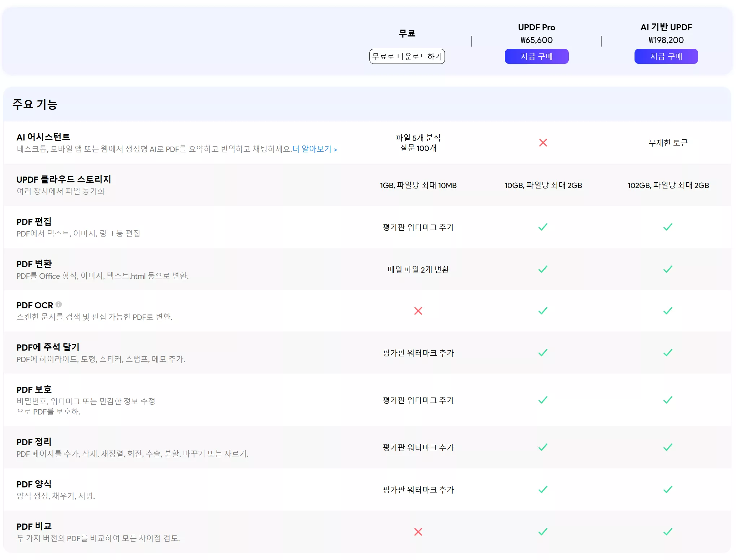Screen dimensions: 736x560
Task: Click red X for AI assistant under UPDF Pro
Action: coord(543,143)
